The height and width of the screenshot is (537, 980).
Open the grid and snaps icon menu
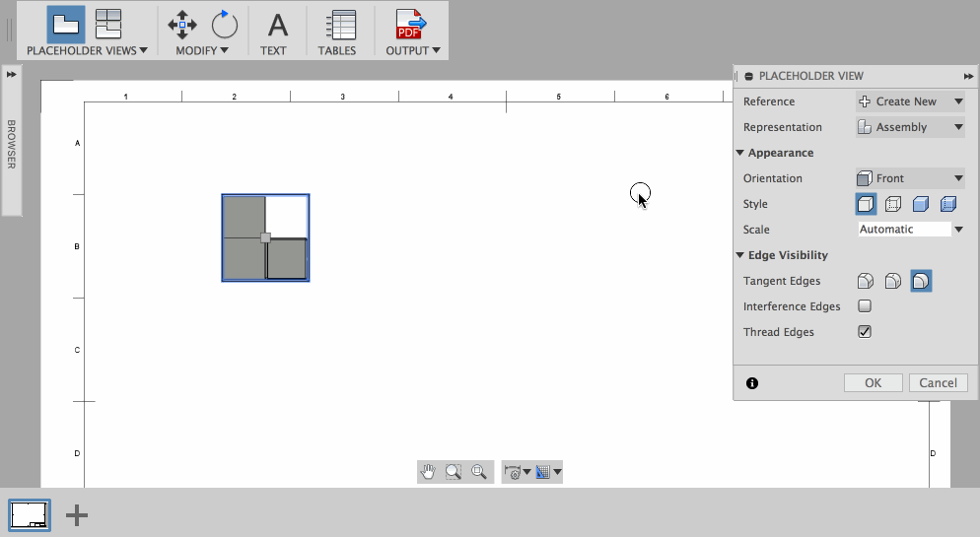pos(548,472)
